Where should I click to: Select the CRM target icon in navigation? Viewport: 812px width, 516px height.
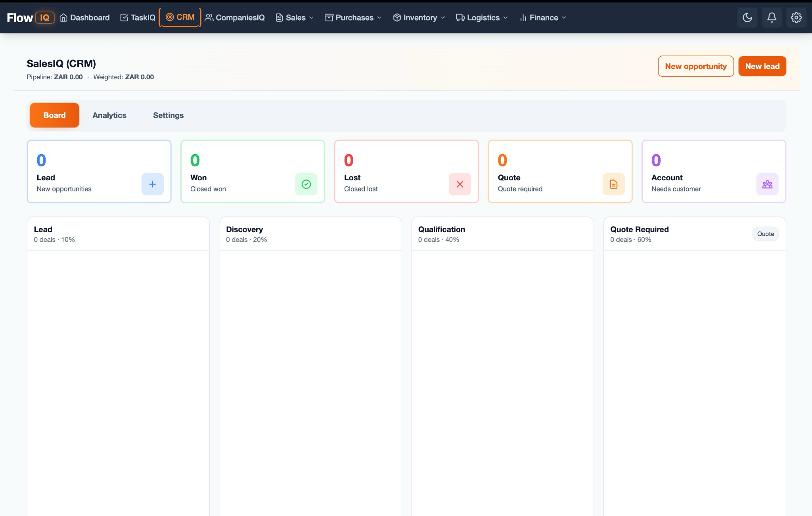pyautogui.click(x=170, y=17)
